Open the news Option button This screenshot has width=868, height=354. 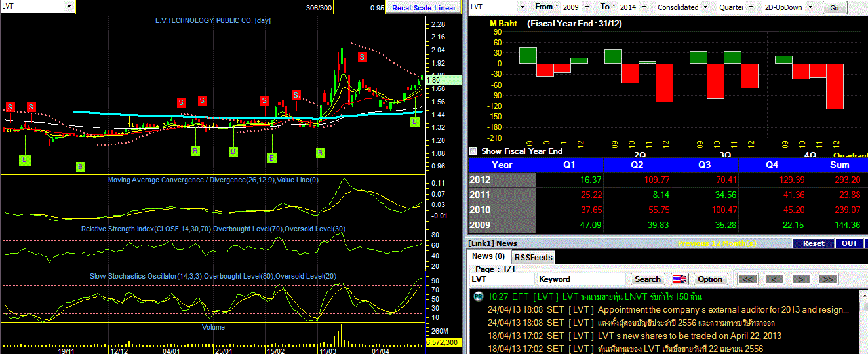(x=710, y=279)
